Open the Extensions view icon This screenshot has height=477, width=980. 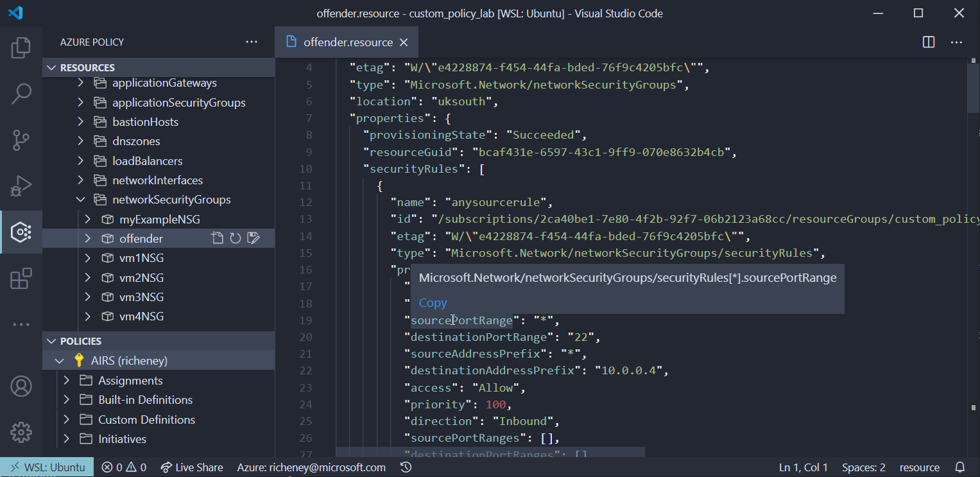21,279
